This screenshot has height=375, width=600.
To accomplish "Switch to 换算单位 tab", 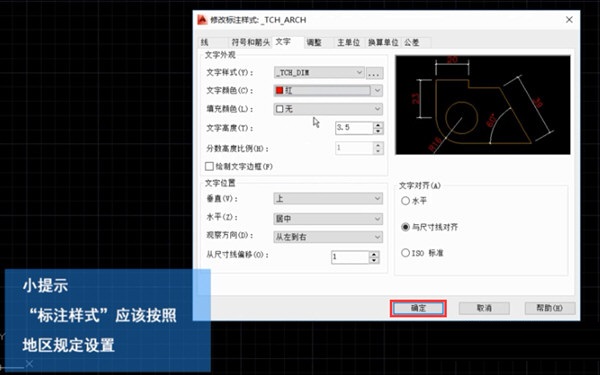I will 383,42.
